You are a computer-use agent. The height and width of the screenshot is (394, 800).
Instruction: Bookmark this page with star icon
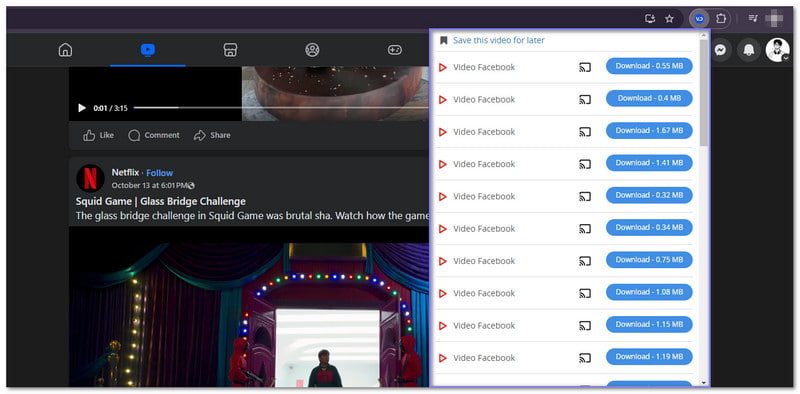[669, 19]
